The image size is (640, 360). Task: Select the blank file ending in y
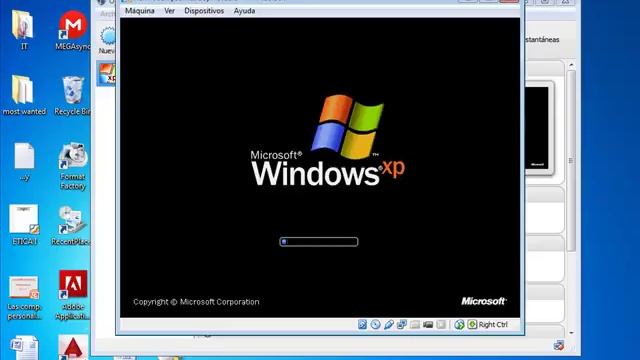click(24, 162)
